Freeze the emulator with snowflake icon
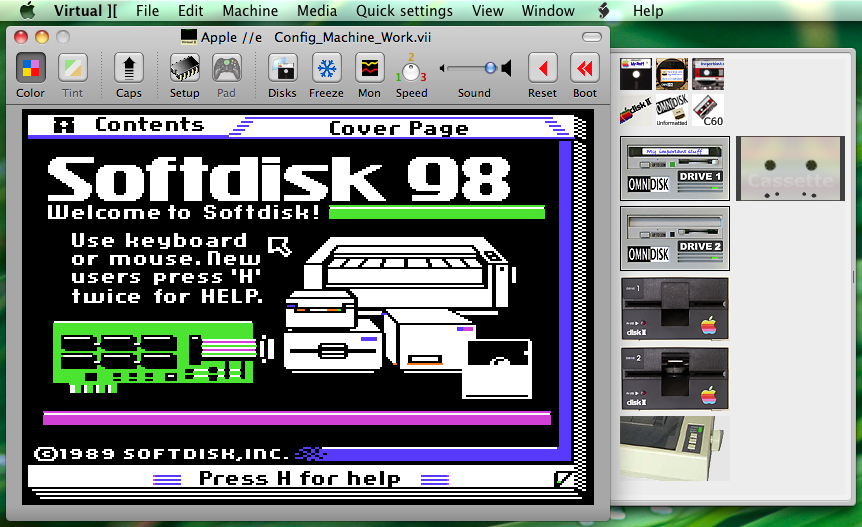 pos(327,69)
